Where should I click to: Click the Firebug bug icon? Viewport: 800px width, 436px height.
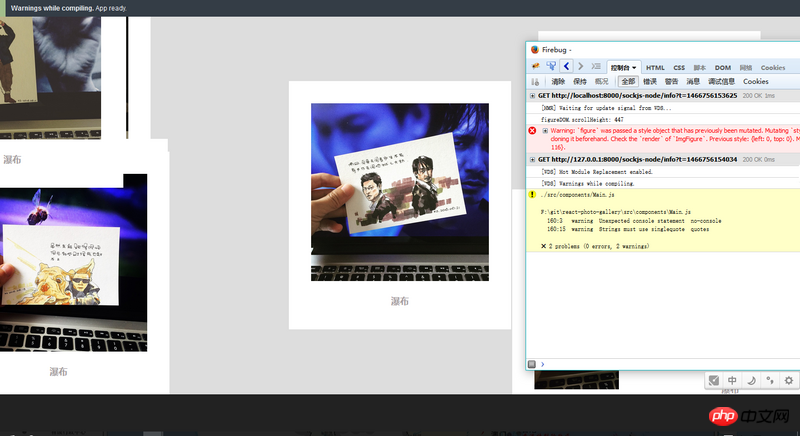[x=536, y=67]
